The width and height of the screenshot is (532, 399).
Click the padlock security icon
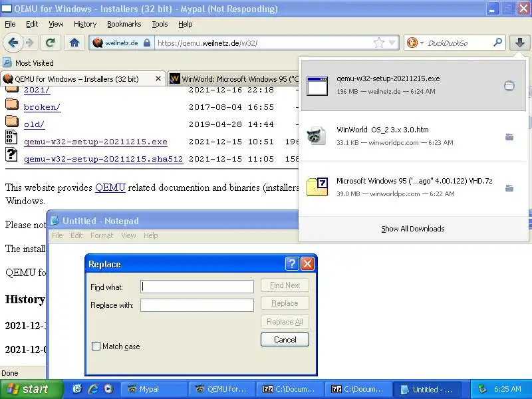tap(147, 43)
